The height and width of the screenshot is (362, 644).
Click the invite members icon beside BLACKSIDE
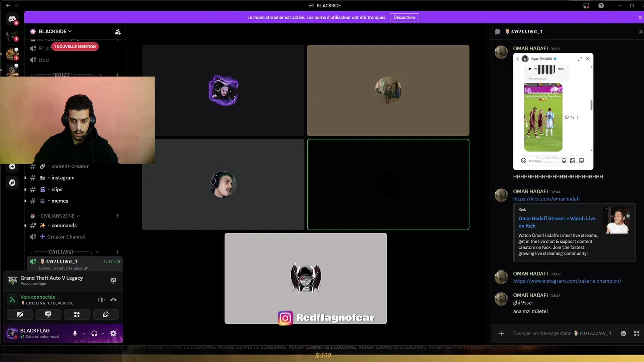pyautogui.click(x=118, y=31)
